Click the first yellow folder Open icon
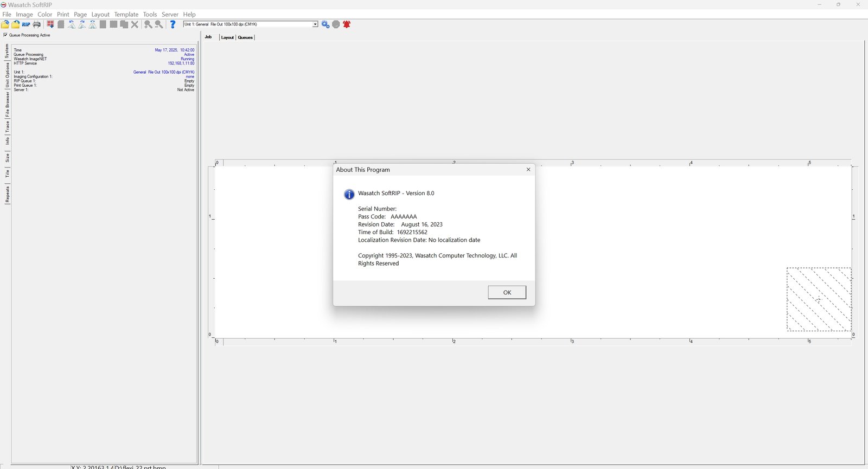 pos(5,24)
